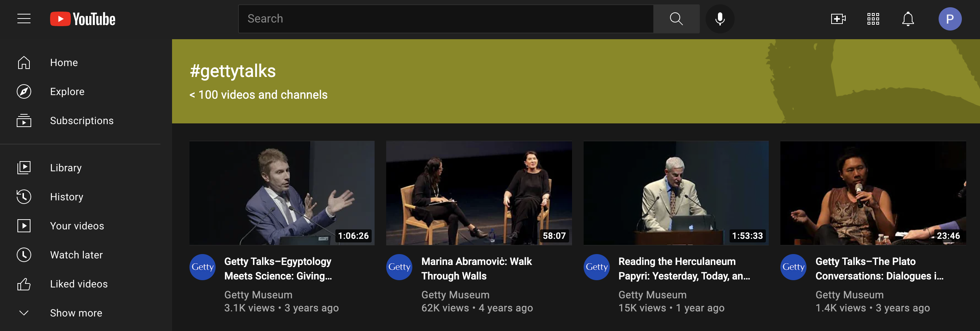Image resolution: width=980 pixels, height=331 pixels.
Task: Open Getty channel avatar beside Egyptology video
Action: click(203, 267)
